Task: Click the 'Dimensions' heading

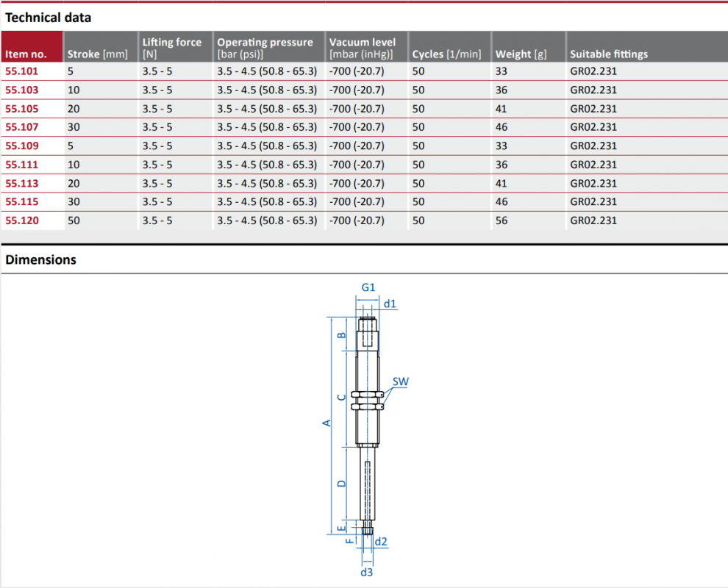Action: tap(41, 259)
